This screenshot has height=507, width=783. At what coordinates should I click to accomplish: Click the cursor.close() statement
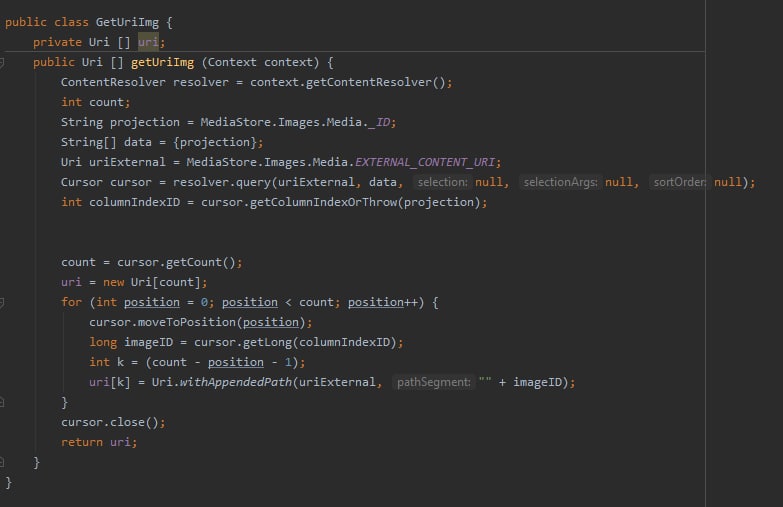(113, 422)
